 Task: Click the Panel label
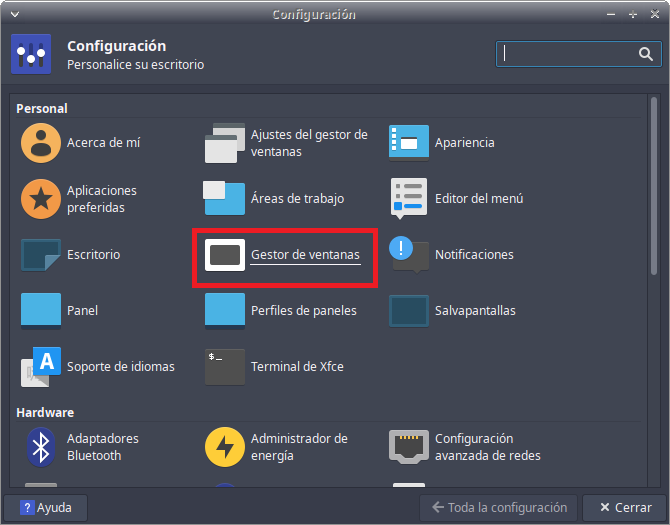pyautogui.click(x=82, y=311)
